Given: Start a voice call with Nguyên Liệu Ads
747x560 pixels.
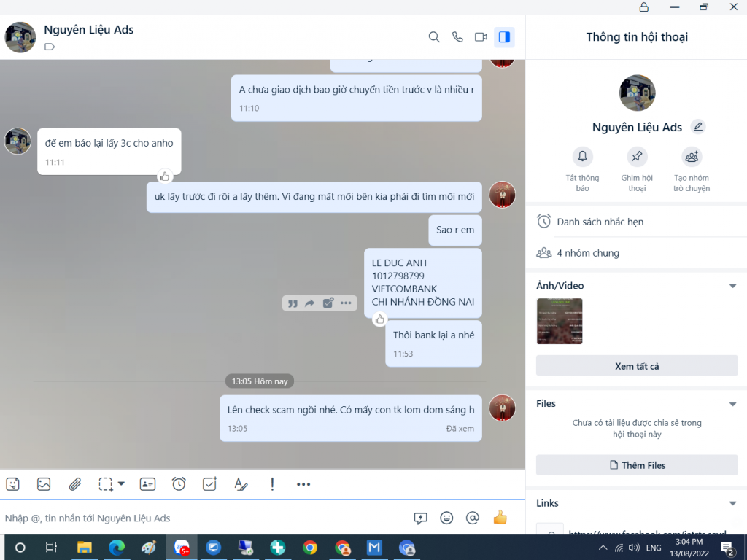Looking at the screenshot, I should [457, 37].
